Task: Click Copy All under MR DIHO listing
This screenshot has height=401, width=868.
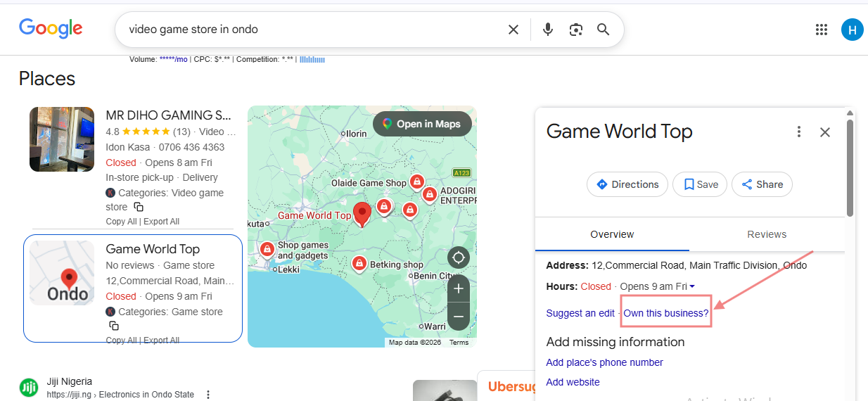Action: pyautogui.click(x=121, y=222)
